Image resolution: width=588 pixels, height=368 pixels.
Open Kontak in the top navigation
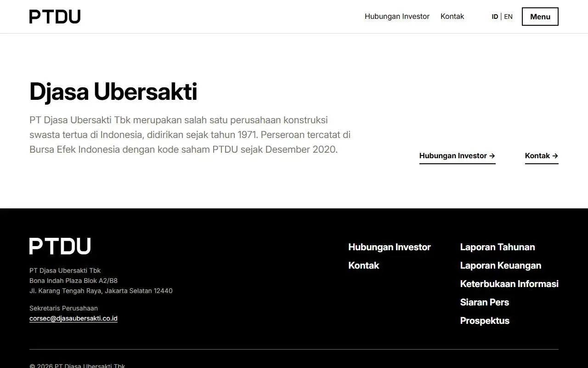click(452, 17)
